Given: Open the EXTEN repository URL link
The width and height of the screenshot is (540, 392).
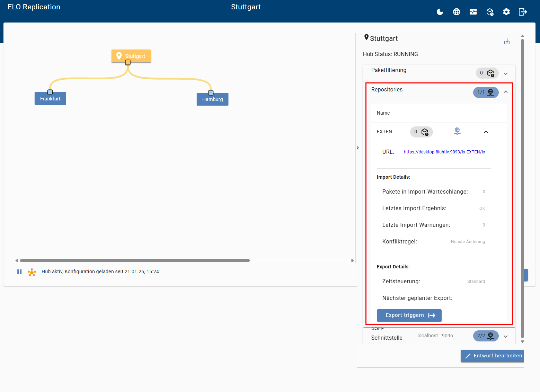Looking at the screenshot, I should click(x=444, y=152).
